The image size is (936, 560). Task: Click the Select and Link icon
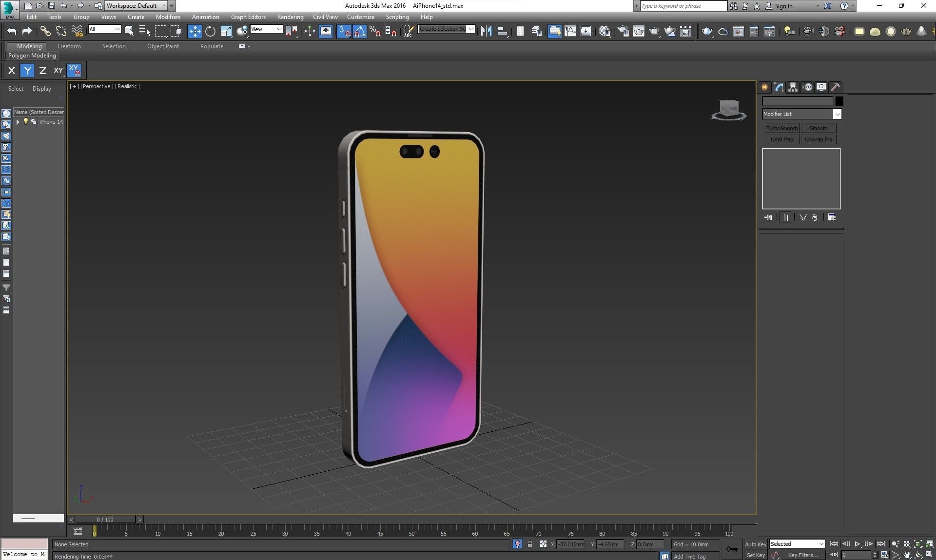tap(45, 31)
